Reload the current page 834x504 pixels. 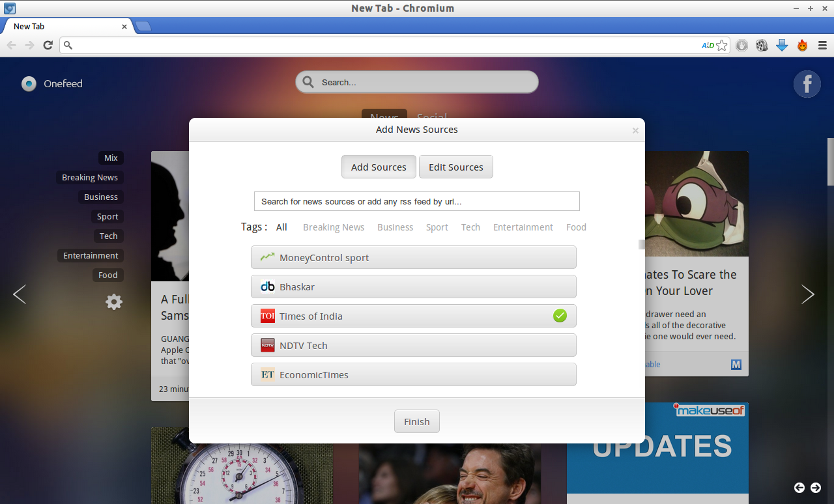pos(48,45)
